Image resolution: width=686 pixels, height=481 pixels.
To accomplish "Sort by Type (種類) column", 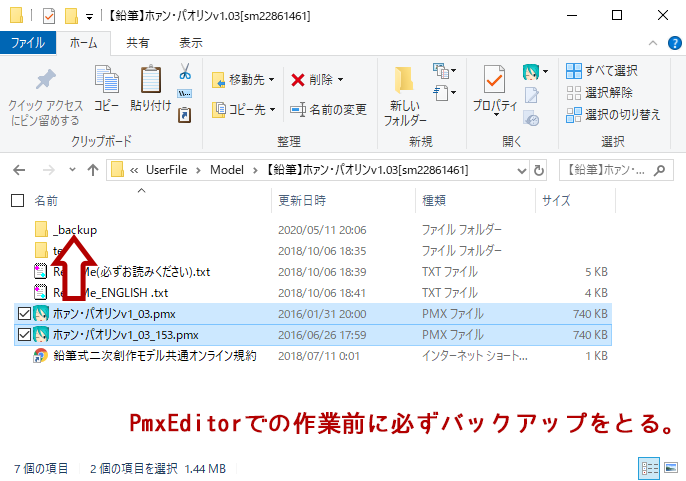I will 434,201.
